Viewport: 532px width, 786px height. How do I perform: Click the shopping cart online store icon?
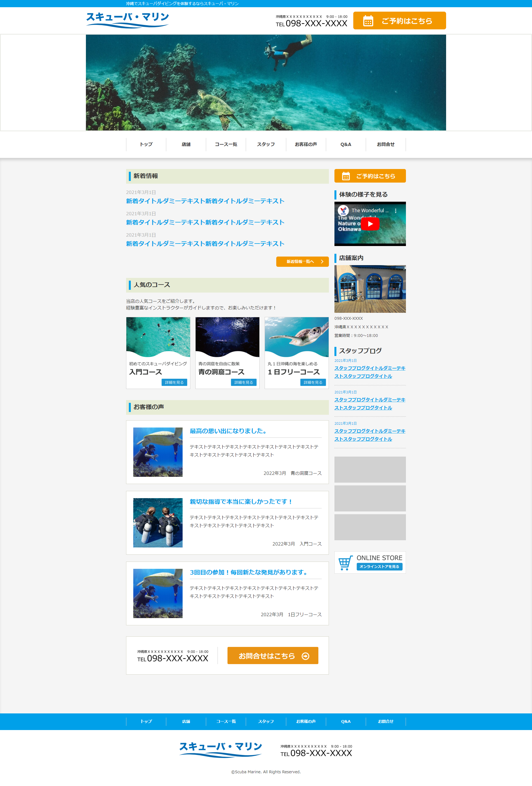coord(345,563)
